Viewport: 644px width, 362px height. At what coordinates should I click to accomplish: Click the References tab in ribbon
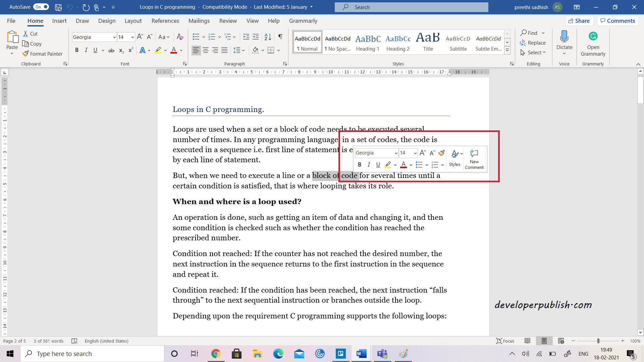coord(165,21)
